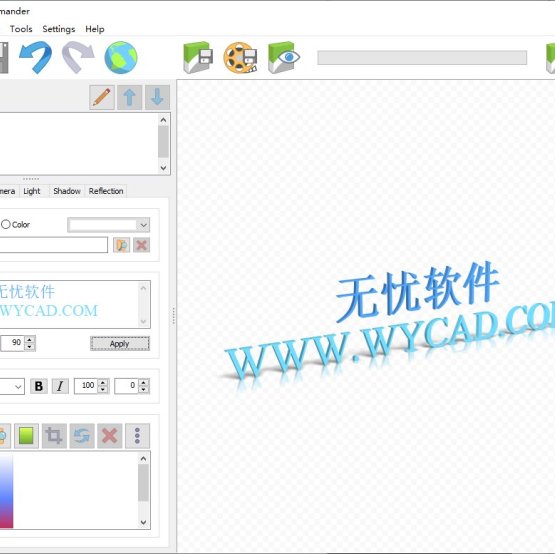Viewport: 555px width, 554px height.
Task: Click the Apply button
Action: (120, 344)
